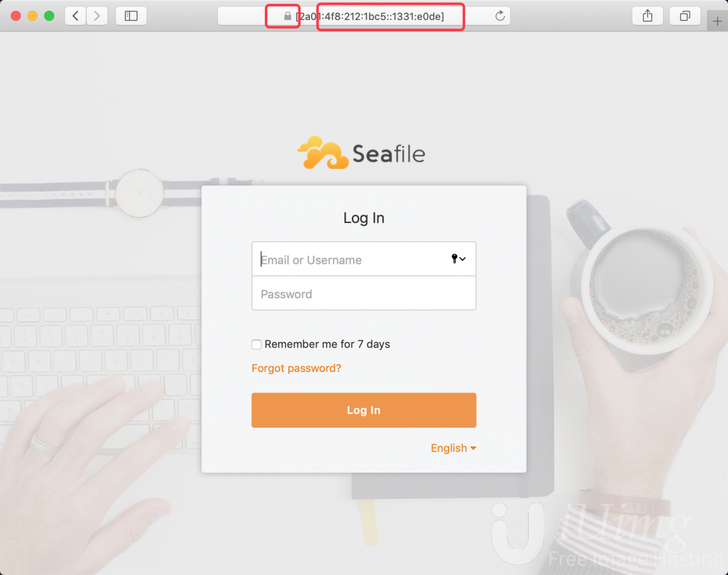Enable Remember me for 7 days
Viewport: 728px width, 575px height.
point(257,344)
